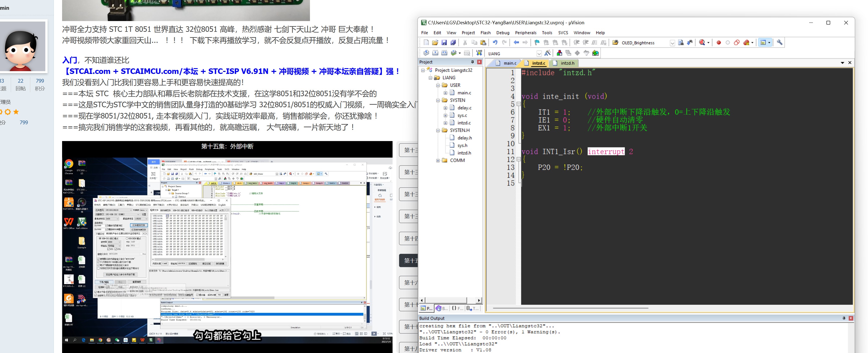
Task: Build the target with the Build icon
Action: [435, 53]
